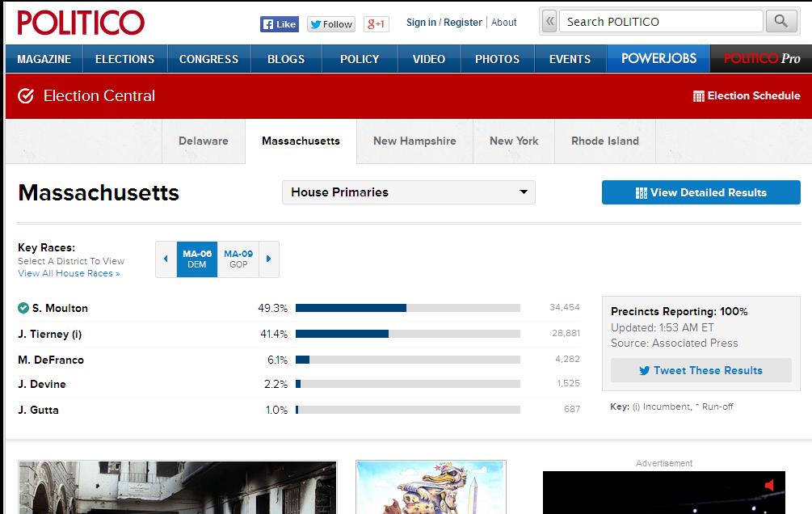Collapse search bar with double-arrow icon
The height and width of the screenshot is (514, 812).
(x=549, y=22)
